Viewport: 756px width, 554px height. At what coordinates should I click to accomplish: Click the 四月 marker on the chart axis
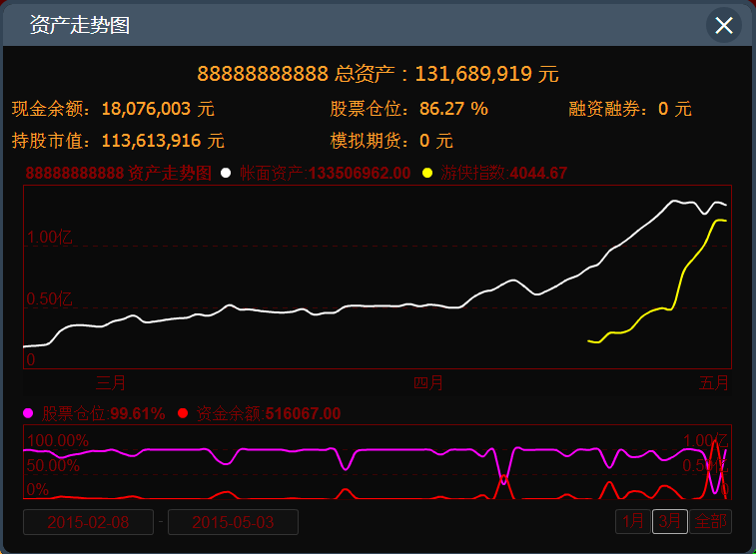pyautogui.click(x=428, y=382)
